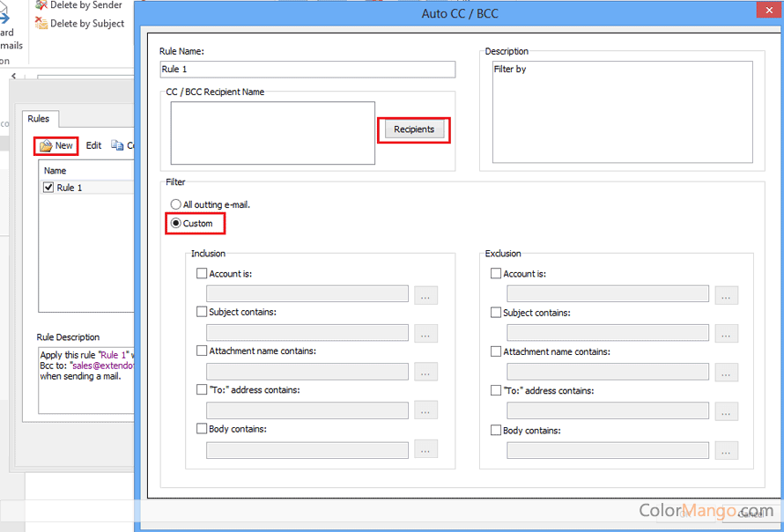Open browse button for Inclusion Account is

click(425, 295)
